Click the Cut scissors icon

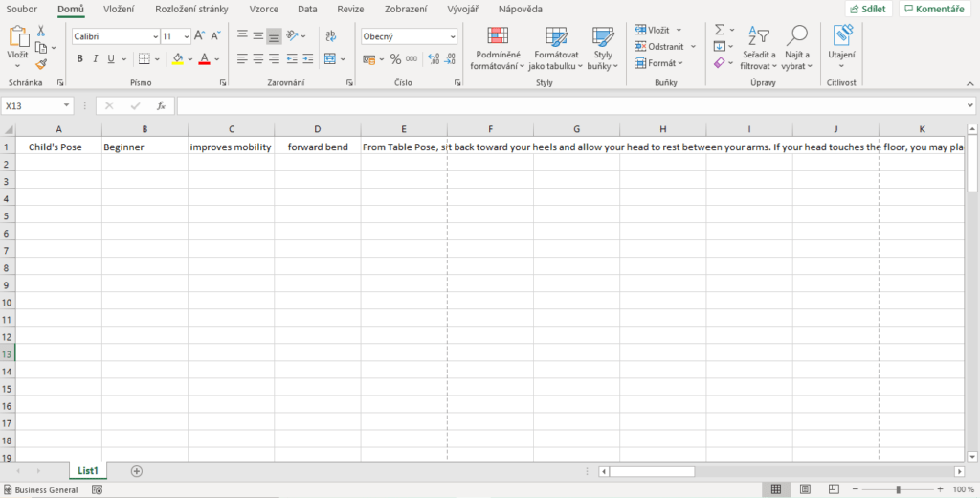click(x=41, y=32)
